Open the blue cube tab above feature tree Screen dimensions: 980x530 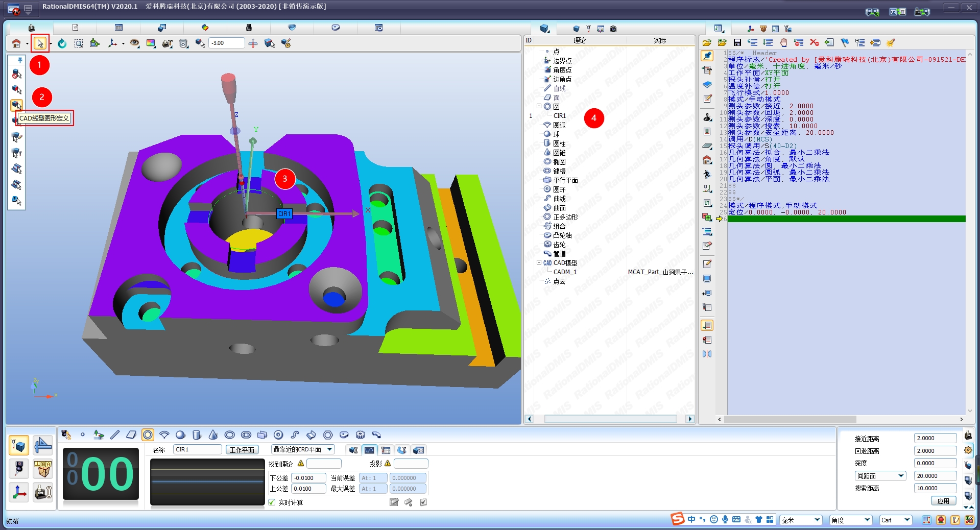(x=544, y=29)
